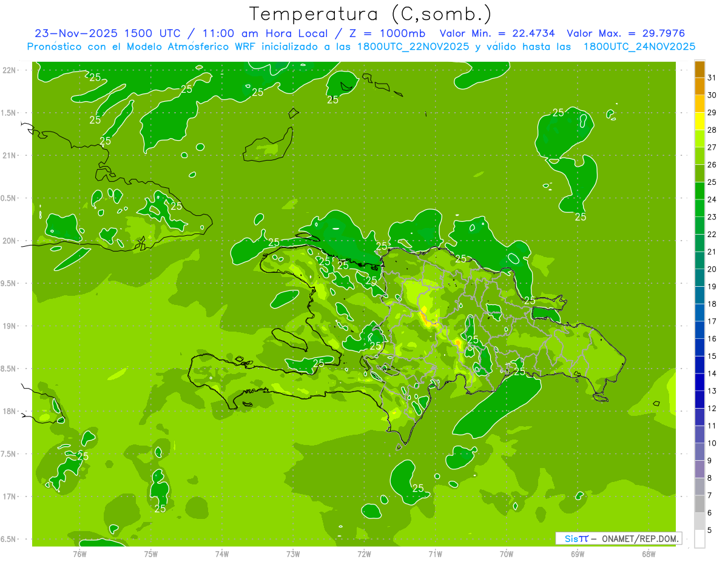Viewport: 728px width, 562px height.
Task: Click the valid-until time '1800UTC_24NOV2025'
Action: point(639,47)
